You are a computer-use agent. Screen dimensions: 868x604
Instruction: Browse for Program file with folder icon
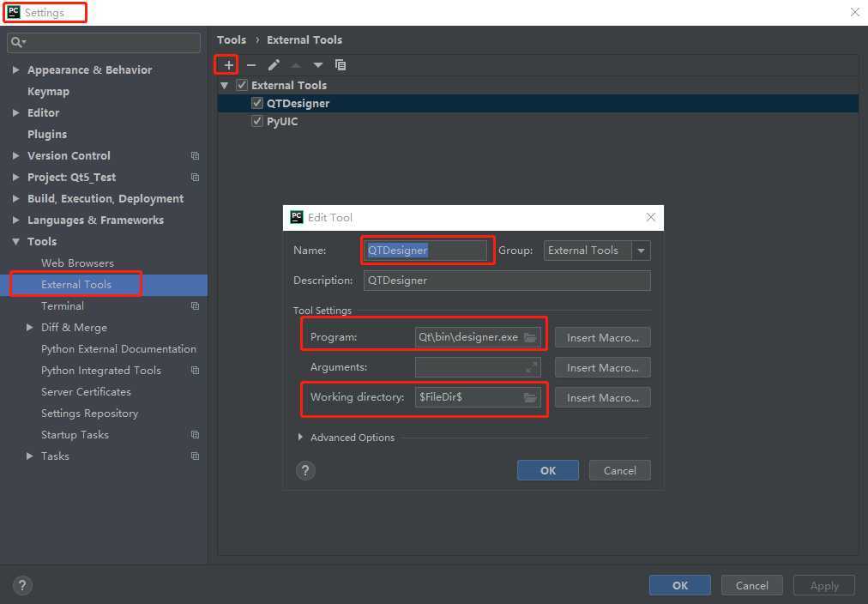[530, 337]
